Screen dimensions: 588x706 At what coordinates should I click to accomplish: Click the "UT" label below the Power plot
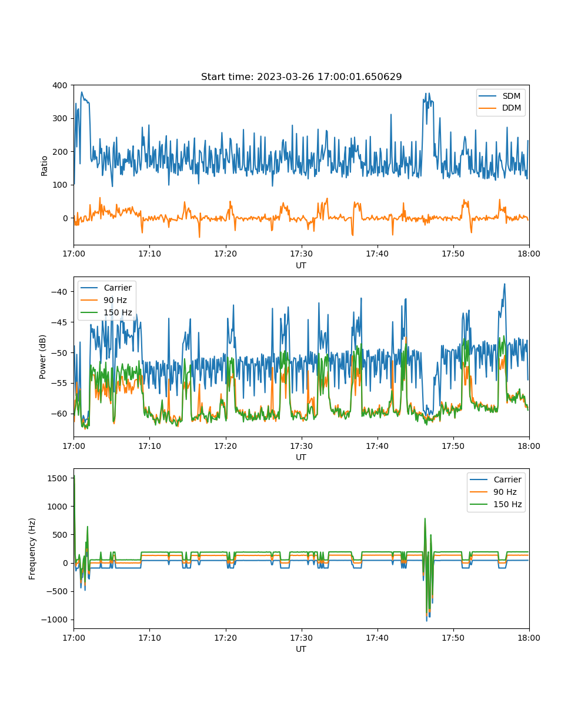[x=301, y=457]
